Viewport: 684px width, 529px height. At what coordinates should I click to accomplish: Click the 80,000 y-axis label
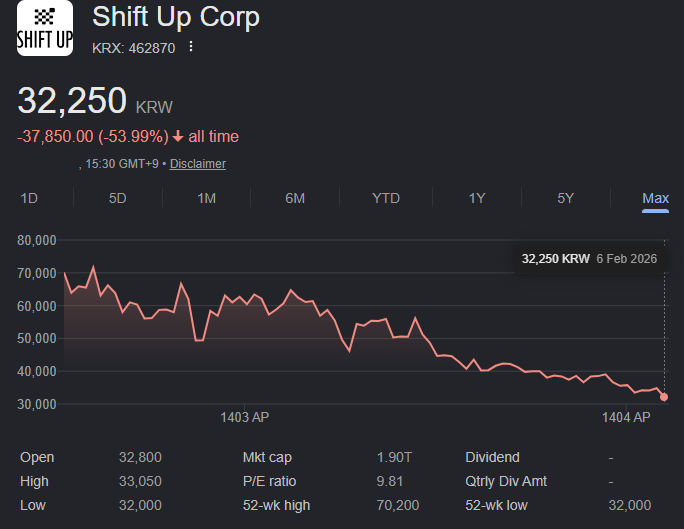(x=37, y=240)
